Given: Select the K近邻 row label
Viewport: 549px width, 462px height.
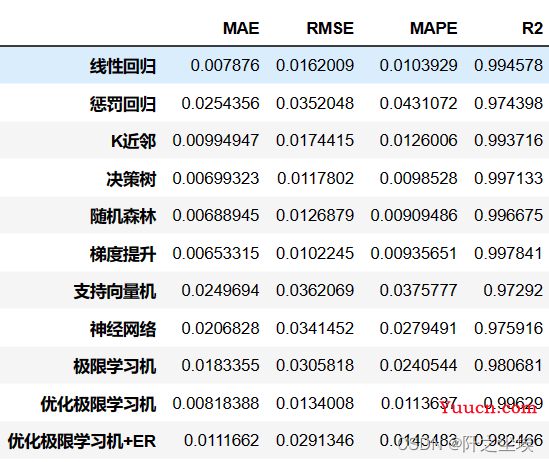Looking at the screenshot, I should click(133, 141).
